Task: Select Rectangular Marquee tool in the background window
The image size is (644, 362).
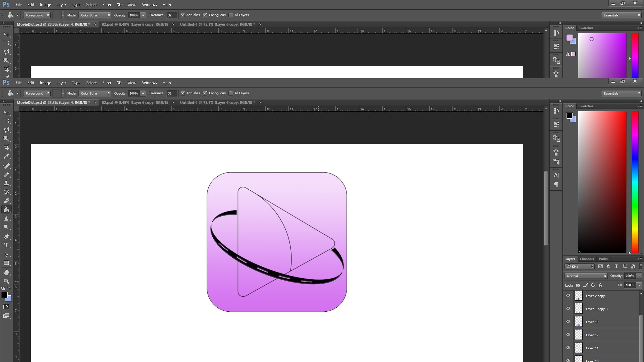Action: (x=6, y=43)
